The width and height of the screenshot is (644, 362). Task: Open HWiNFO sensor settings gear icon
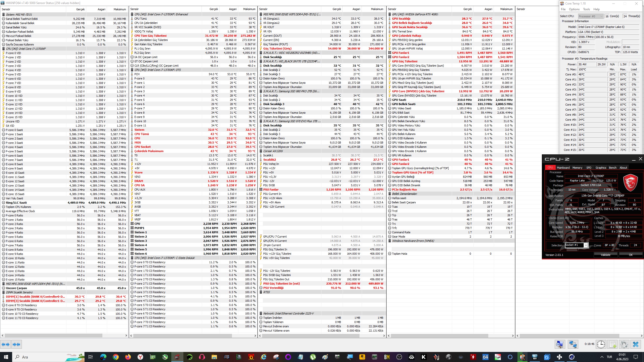pyautogui.click(x=624, y=344)
